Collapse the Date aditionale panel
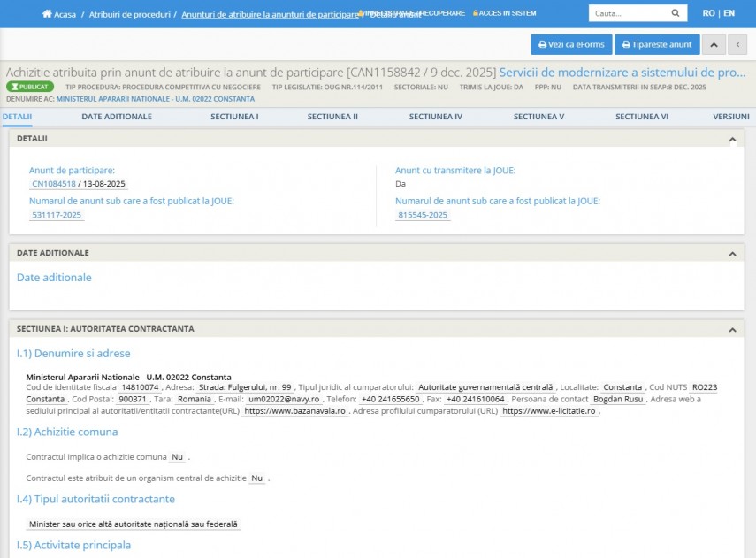Viewport: 756px width, 558px height. tap(732, 253)
